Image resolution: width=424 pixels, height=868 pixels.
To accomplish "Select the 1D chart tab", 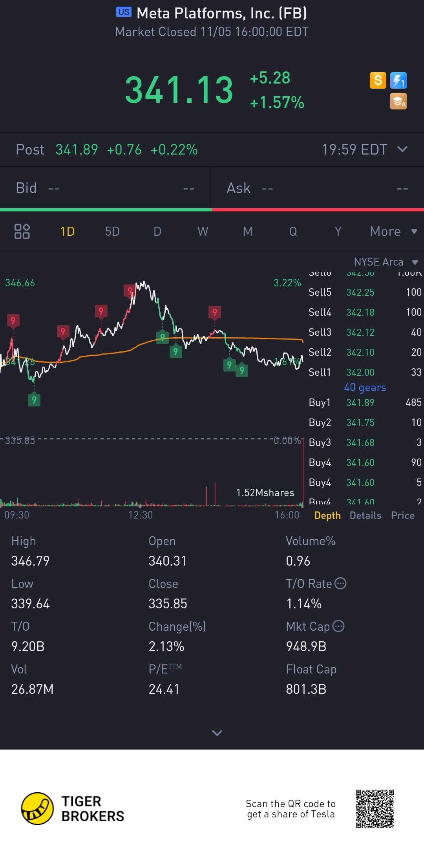I will [x=68, y=231].
